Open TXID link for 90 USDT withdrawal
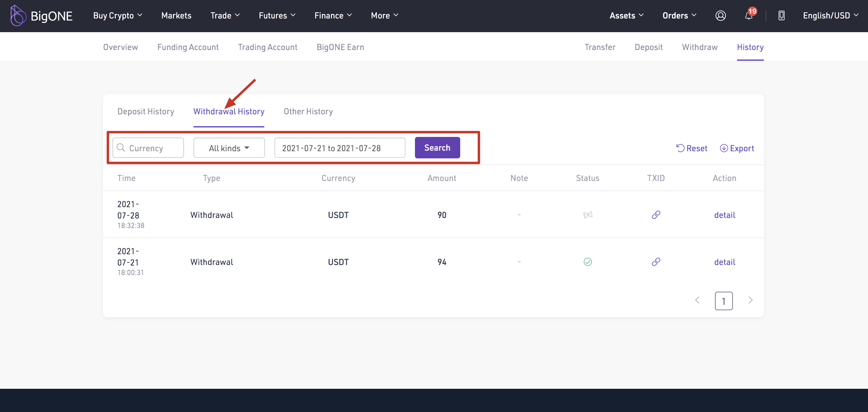868x412 pixels. click(x=656, y=215)
